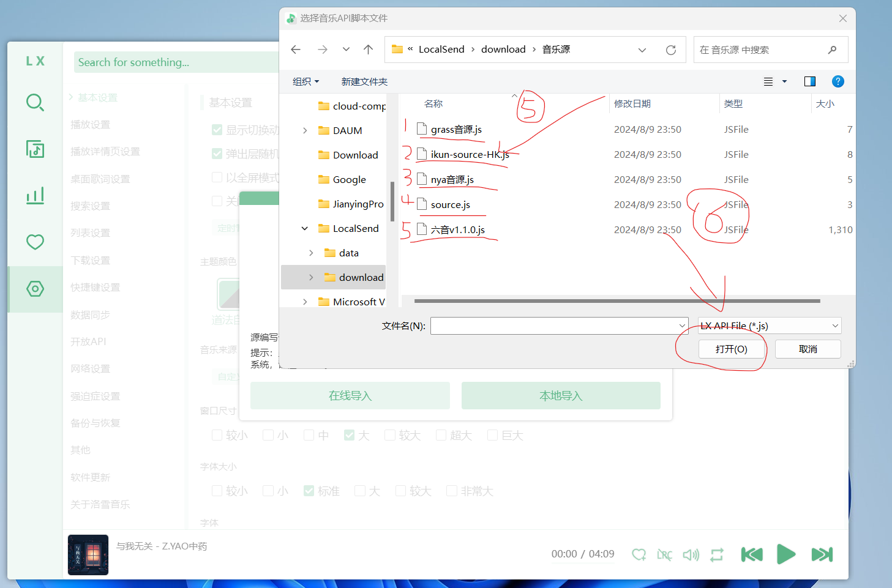
Task: Change view layout in file dialog
Action: tap(768, 81)
